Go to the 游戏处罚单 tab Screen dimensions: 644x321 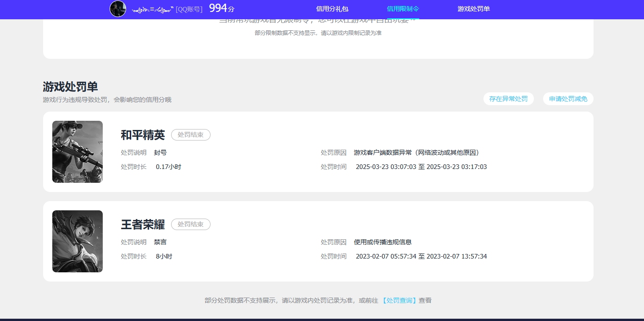pyautogui.click(x=473, y=9)
